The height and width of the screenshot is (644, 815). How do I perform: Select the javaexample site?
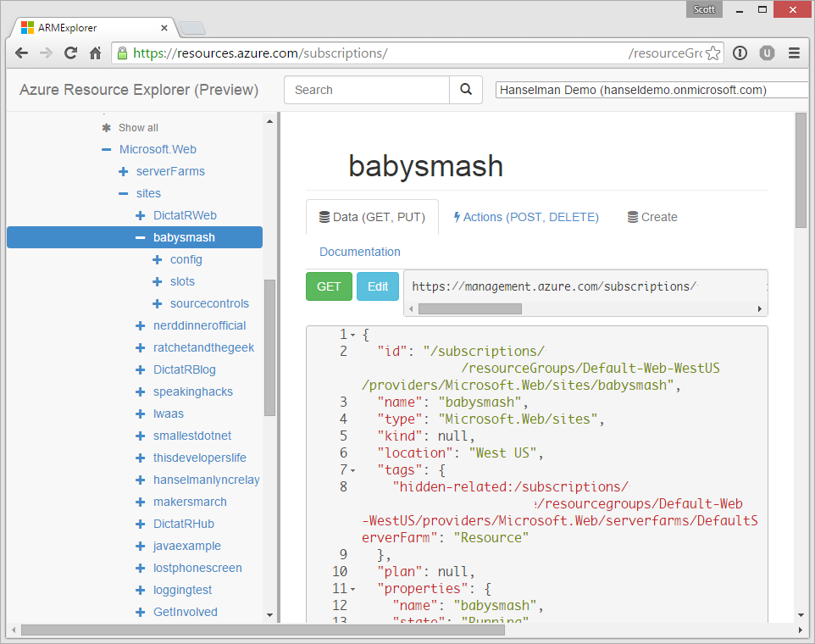pyautogui.click(x=186, y=546)
